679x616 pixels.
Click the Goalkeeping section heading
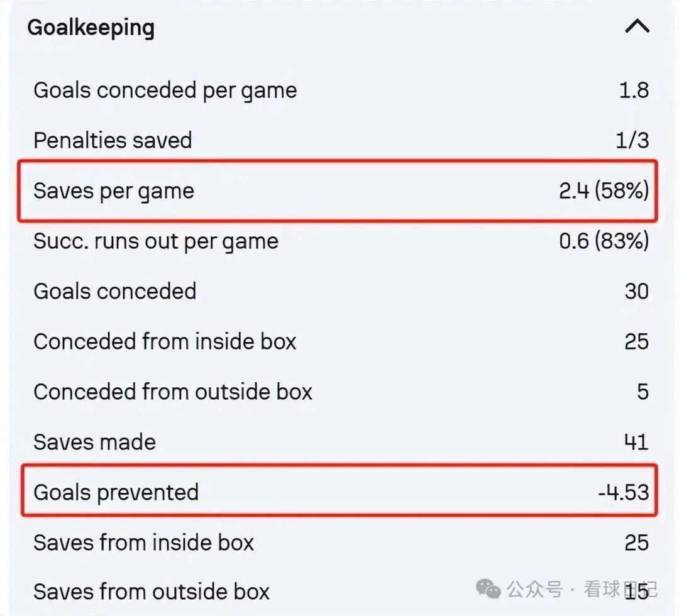click(91, 28)
